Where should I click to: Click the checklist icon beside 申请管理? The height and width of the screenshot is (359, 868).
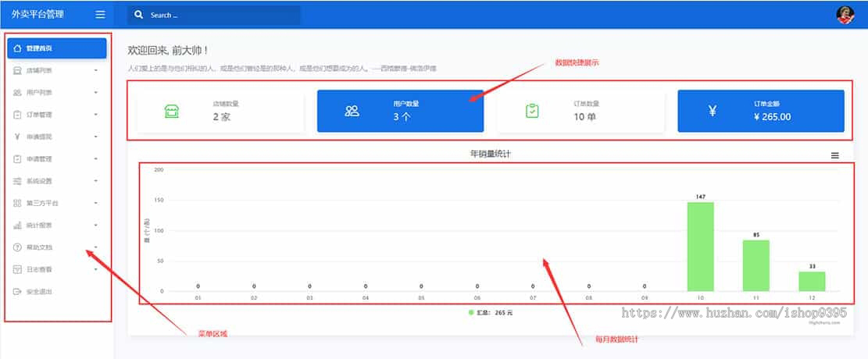(17, 158)
